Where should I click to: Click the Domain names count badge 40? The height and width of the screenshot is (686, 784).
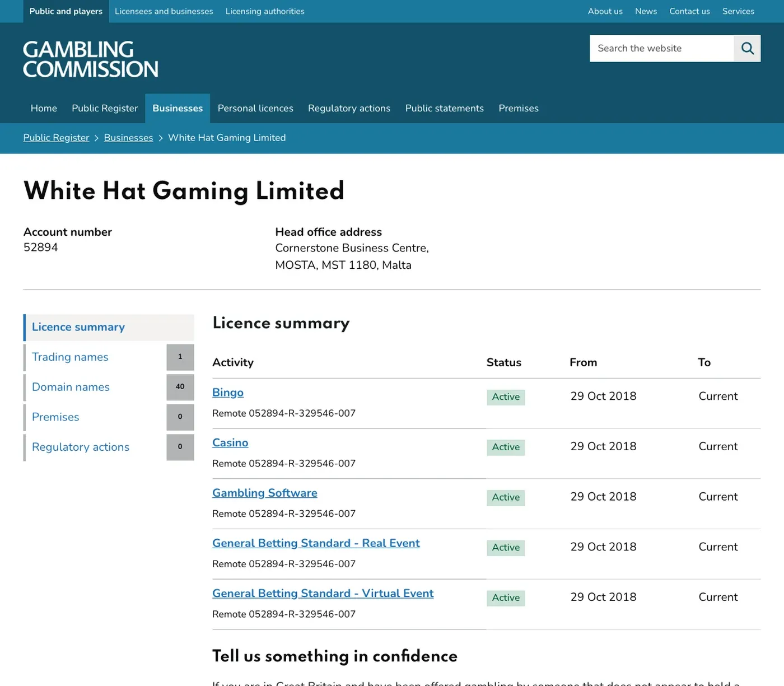click(180, 388)
